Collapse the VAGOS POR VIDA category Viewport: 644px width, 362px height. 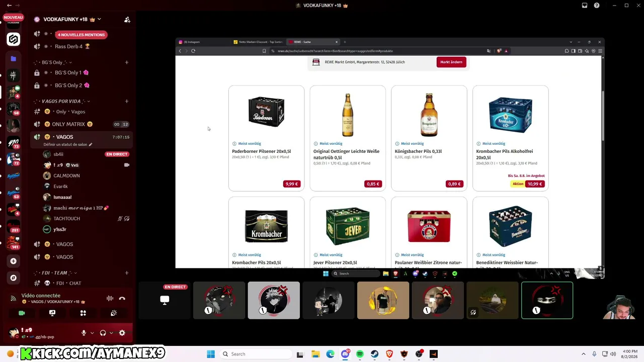(62, 101)
